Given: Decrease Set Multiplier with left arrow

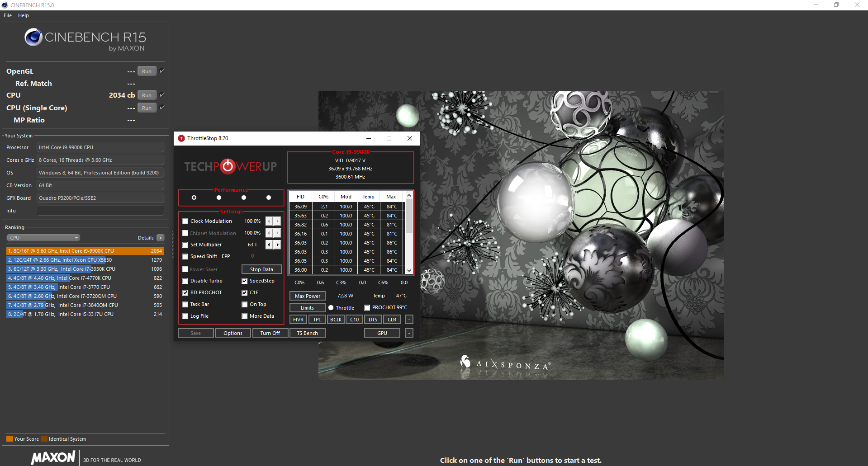Looking at the screenshot, I should 269,245.
